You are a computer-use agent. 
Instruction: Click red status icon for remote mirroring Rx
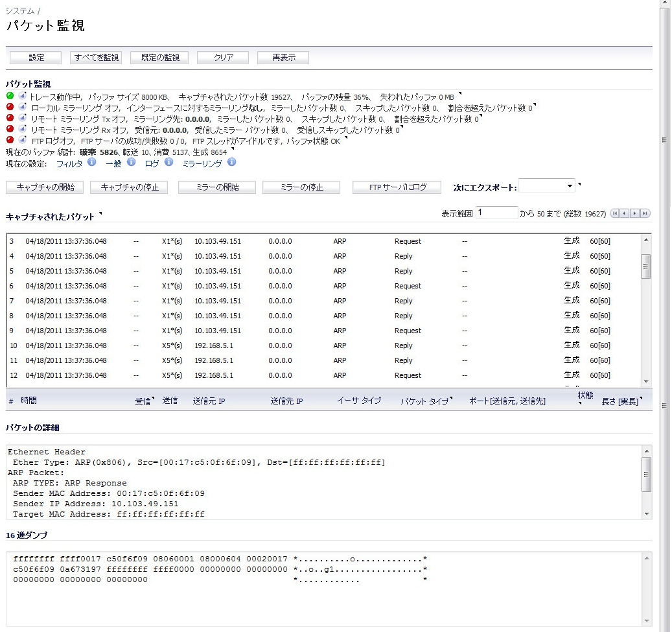click(x=10, y=128)
